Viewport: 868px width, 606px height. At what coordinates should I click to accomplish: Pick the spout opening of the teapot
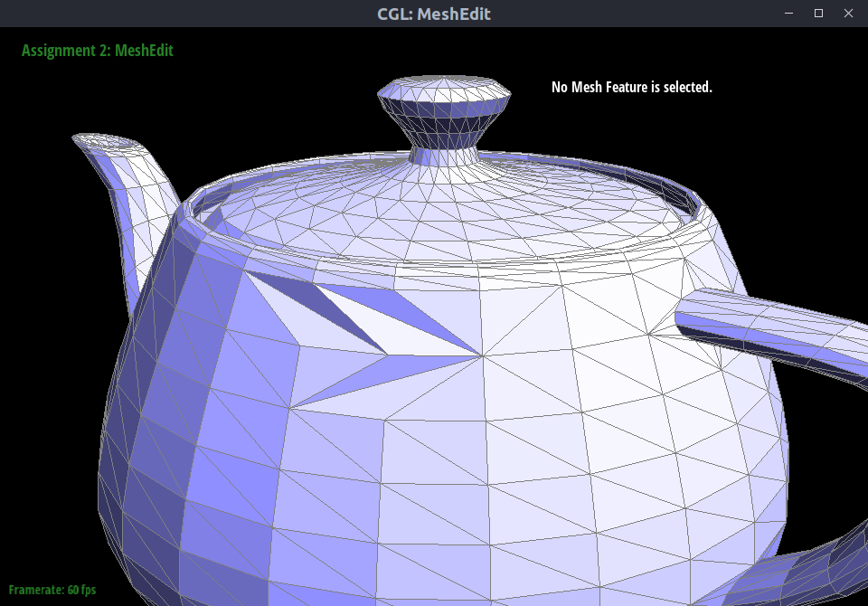tap(107, 143)
